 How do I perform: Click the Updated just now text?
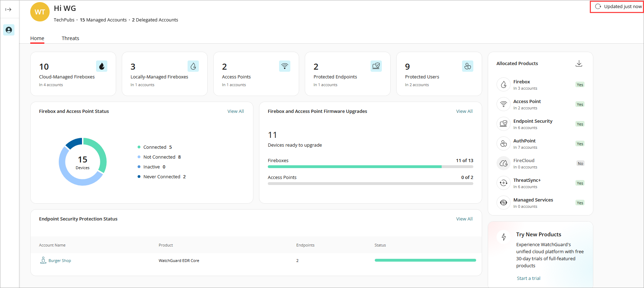click(623, 6)
